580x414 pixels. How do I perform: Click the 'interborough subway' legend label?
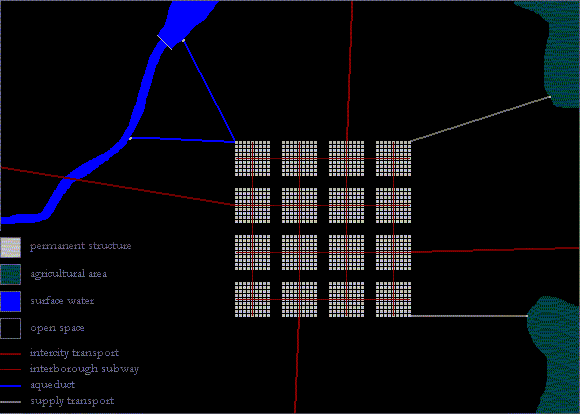pos(84,369)
